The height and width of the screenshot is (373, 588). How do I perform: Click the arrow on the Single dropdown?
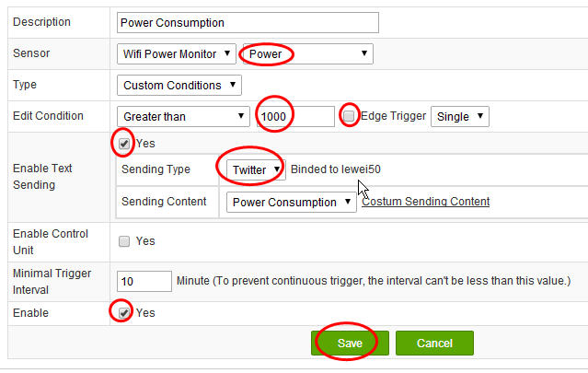(x=480, y=116)
